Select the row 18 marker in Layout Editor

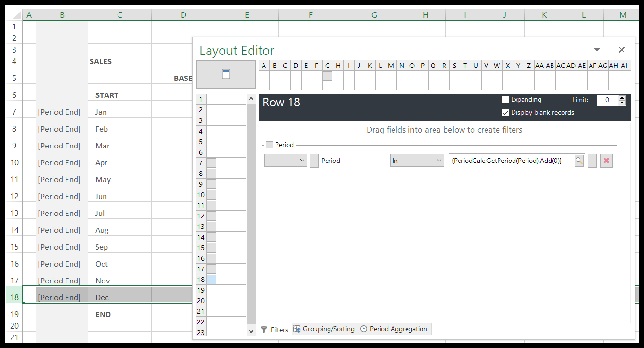click(211, 280)
